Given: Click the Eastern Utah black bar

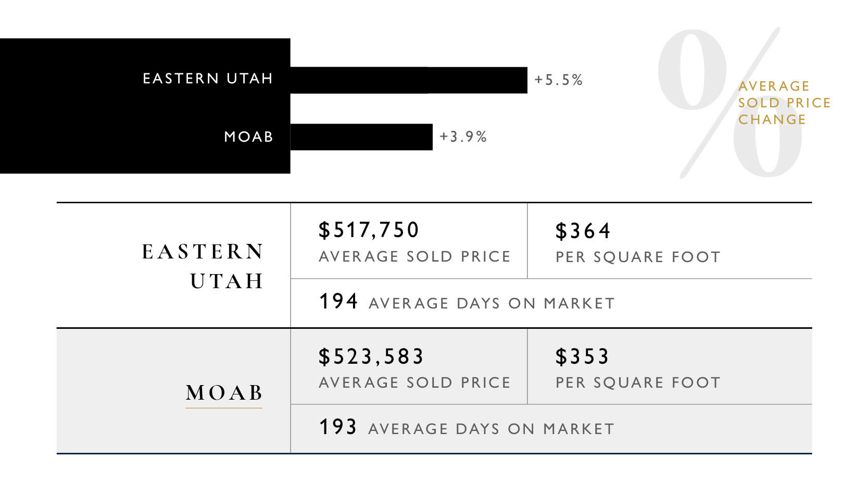Looking at the screenshot, I should coord(409,80).
